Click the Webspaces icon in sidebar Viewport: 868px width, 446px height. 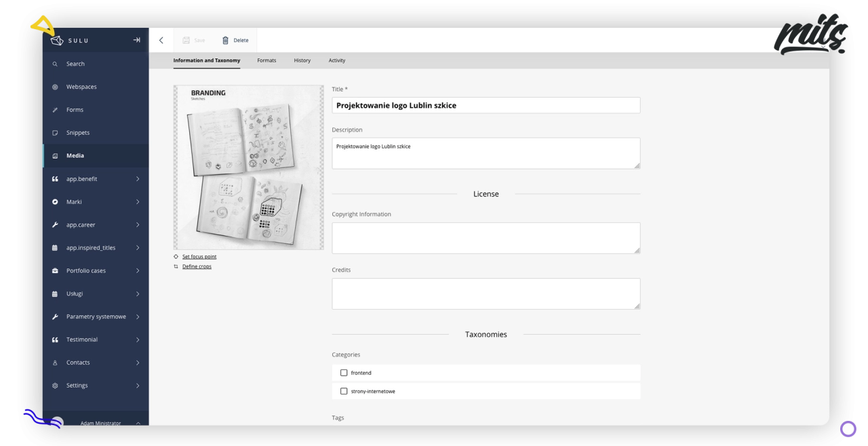point(55,87)
